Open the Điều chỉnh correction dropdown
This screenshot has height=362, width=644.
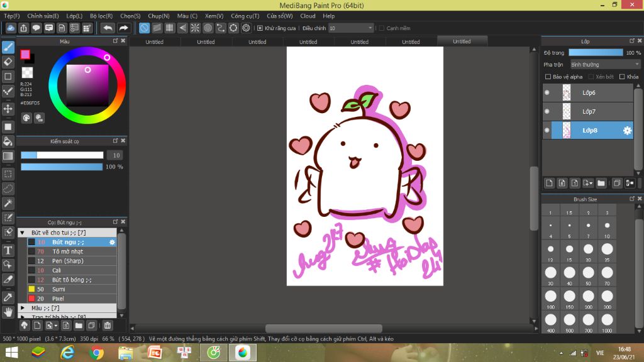pos(351,28)
